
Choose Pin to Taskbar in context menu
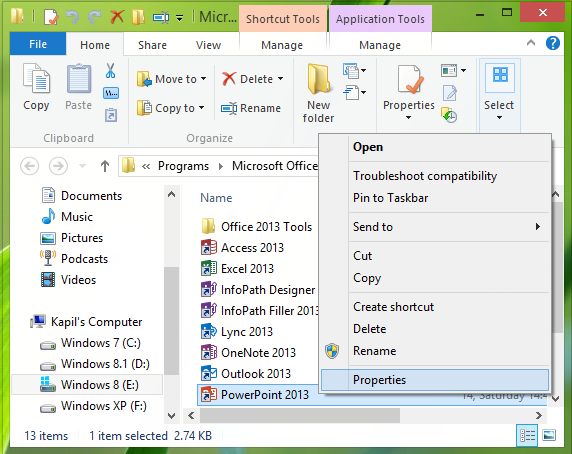(434, 198)
